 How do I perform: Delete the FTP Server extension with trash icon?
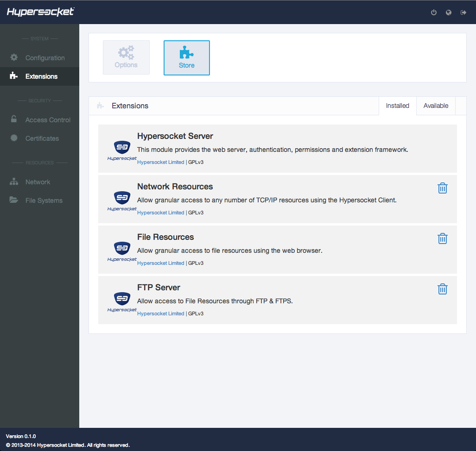click(442, 289)
